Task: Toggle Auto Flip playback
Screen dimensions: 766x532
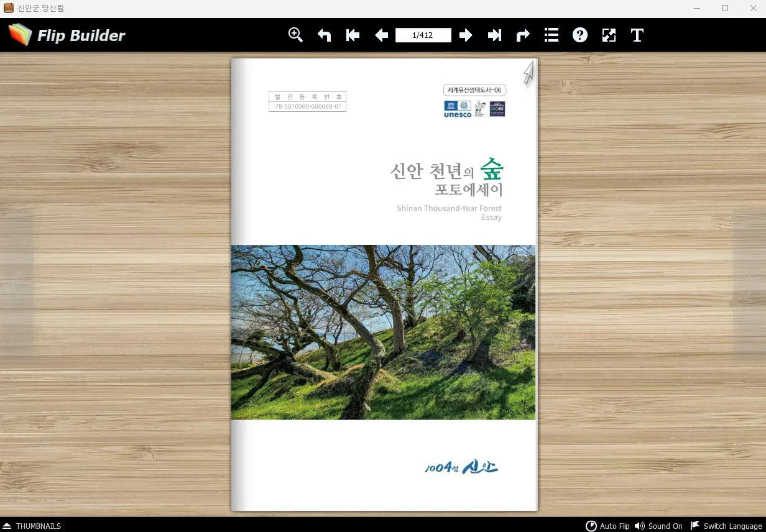Action: [608, 526]
